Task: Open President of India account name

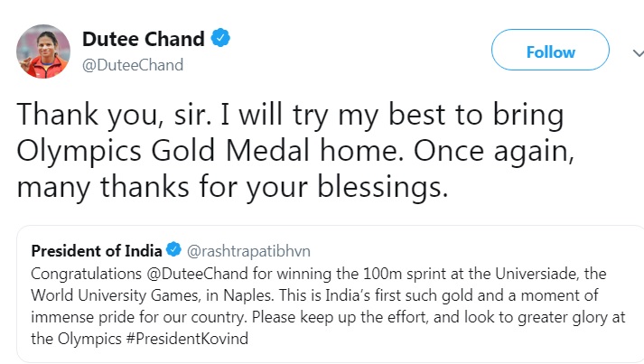Action: [97, 250]
